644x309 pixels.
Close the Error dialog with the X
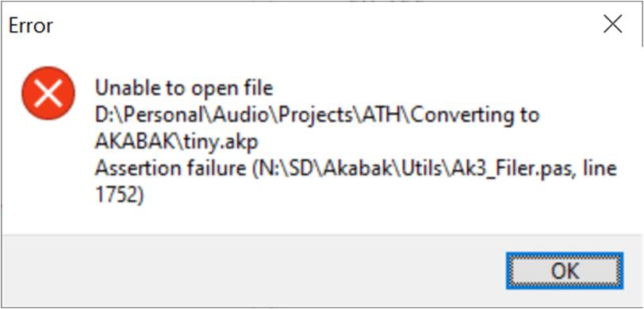click(612, 25)
